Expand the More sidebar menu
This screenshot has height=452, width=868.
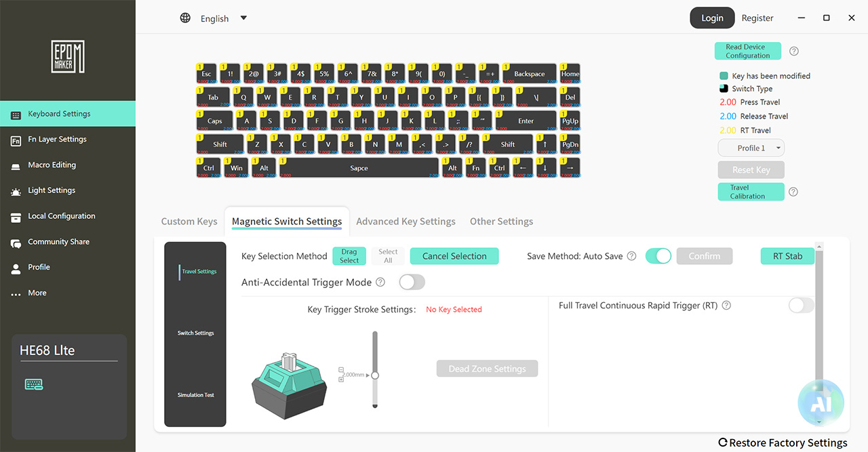(37, 293)
